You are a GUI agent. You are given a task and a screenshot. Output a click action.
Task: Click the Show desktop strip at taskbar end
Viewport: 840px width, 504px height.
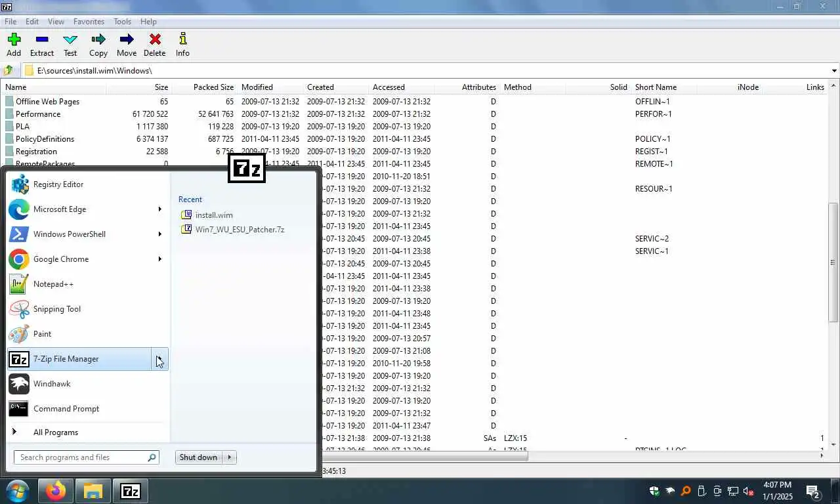tap(836, 491)
